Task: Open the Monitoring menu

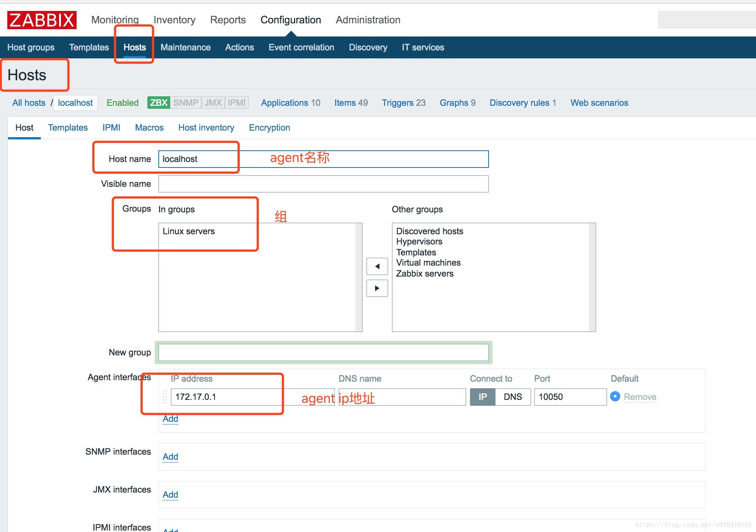Action: (115, 20)
